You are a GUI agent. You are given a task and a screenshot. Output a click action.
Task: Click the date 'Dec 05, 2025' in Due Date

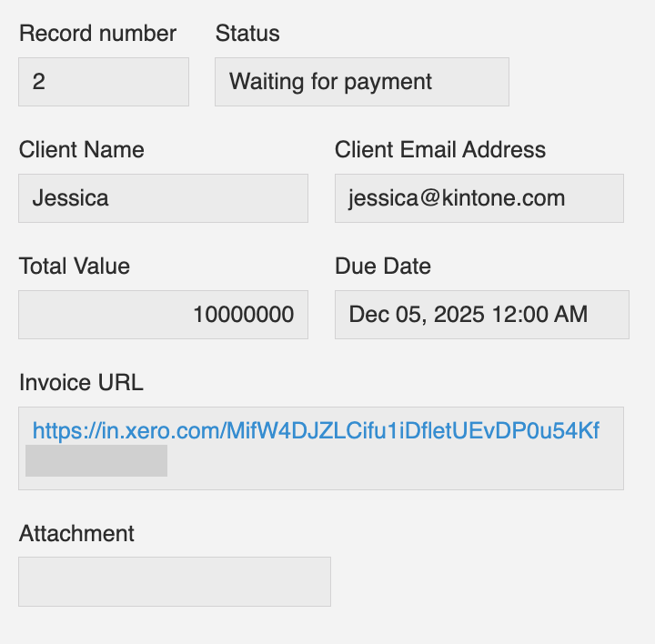click(403, 315)
